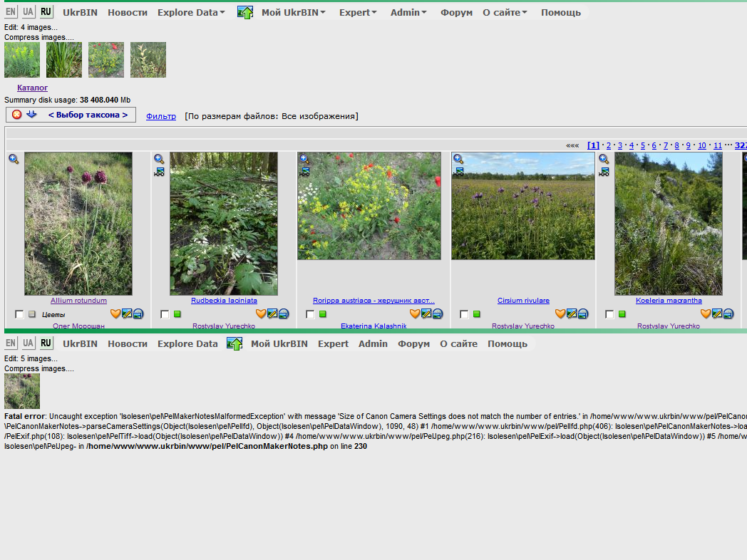Image resolution: width=747 pixels, height=560 pixels.
Task: Switch language to UA in the top bar
Action: click(x=28, y=12)
